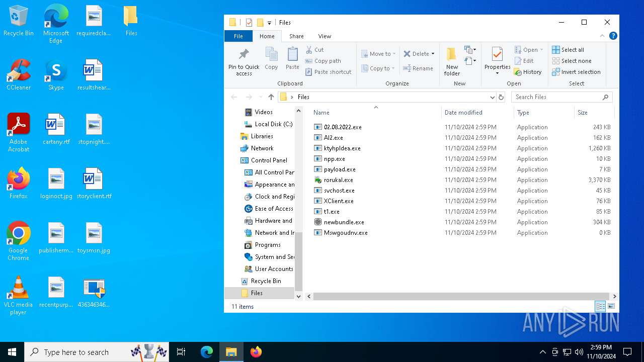Click the horizontal scrollbar in file list
644x362 pixels.
click(x=461, y=297)
